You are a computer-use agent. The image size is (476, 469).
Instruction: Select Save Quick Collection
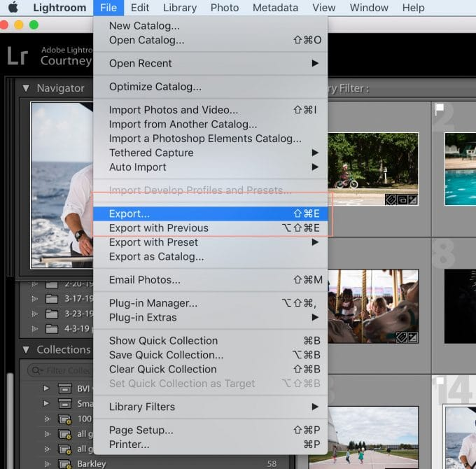pyautogui.click(x=211, y=355)
